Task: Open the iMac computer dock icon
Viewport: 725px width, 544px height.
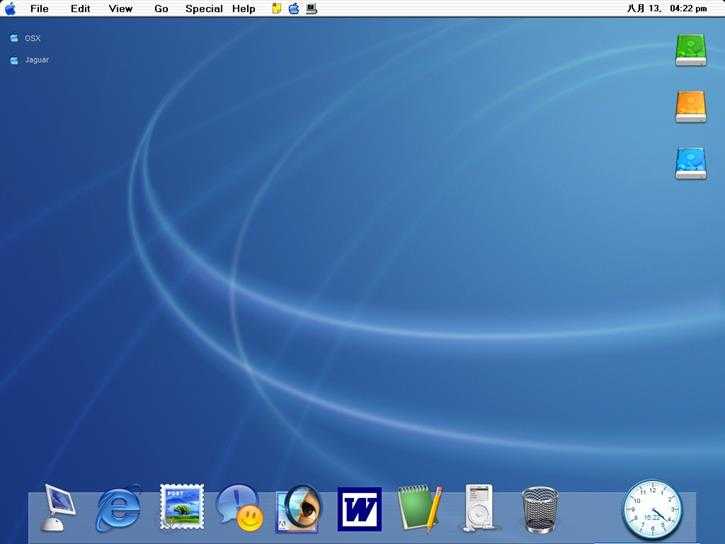Action: [x=58, y=508]
